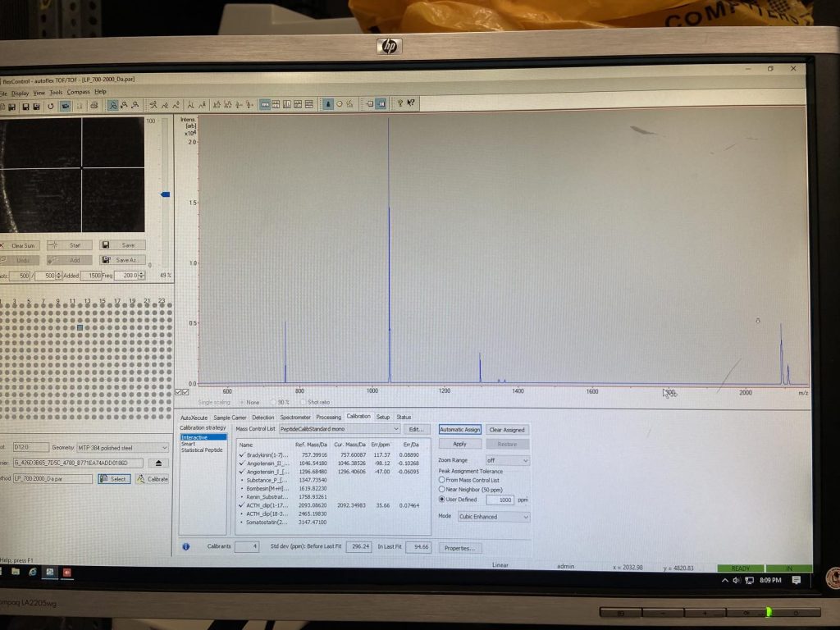
Task: Open the Properties dialog
Action: [x=462, y=548]
